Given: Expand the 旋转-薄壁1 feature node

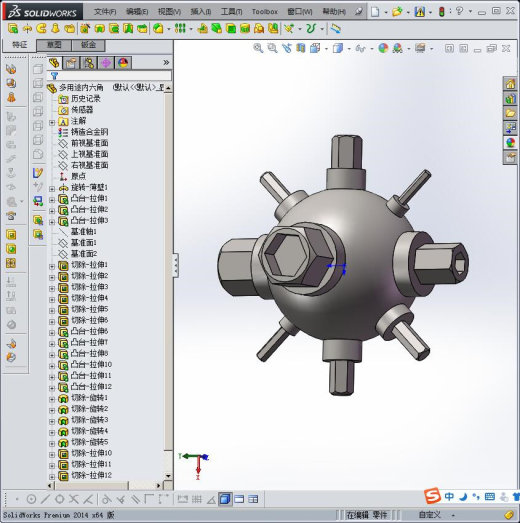Looking at the screenshot, I should point(52,189).
